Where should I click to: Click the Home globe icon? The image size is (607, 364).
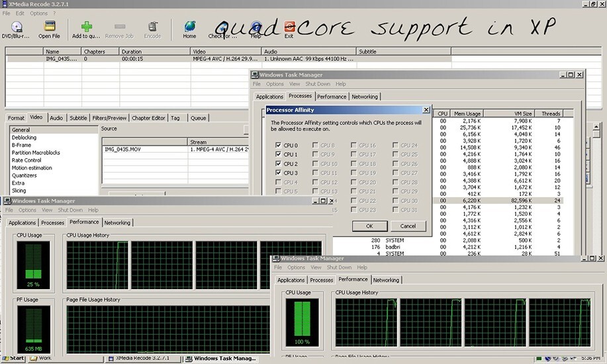190,26
